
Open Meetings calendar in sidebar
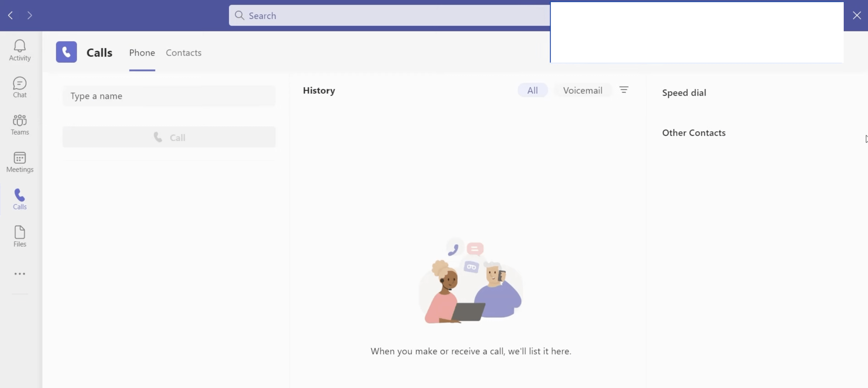pyautogui.click(x=20, y=162)
